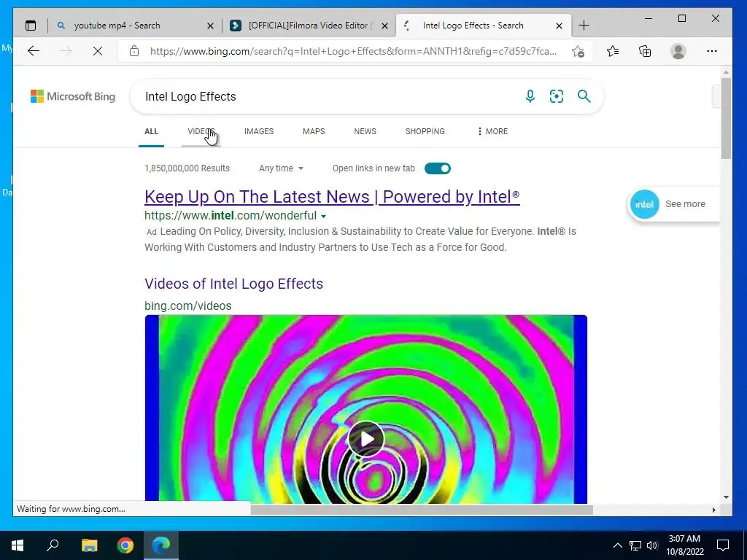Switch to MAPS results
The image size is (747, 560).
click(314, 131)
